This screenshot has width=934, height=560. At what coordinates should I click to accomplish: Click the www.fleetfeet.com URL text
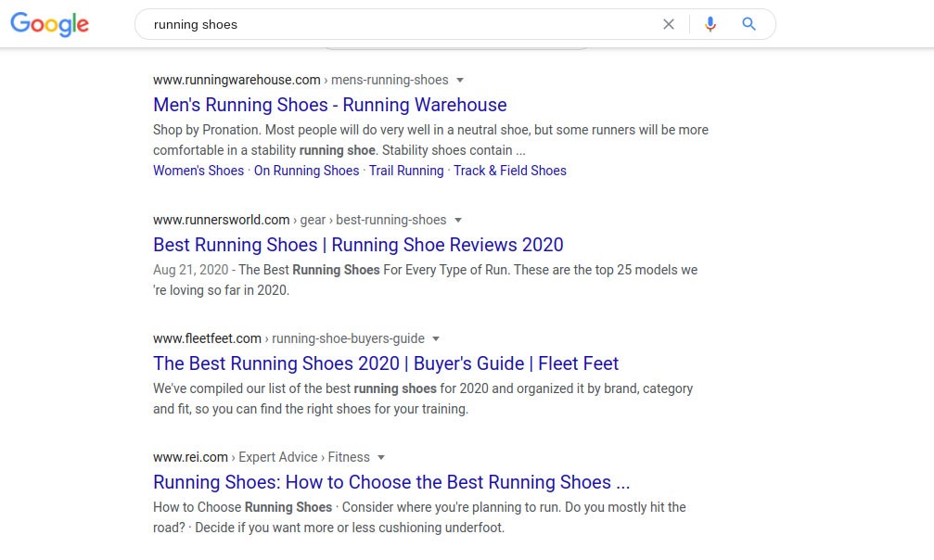[207, 338]
